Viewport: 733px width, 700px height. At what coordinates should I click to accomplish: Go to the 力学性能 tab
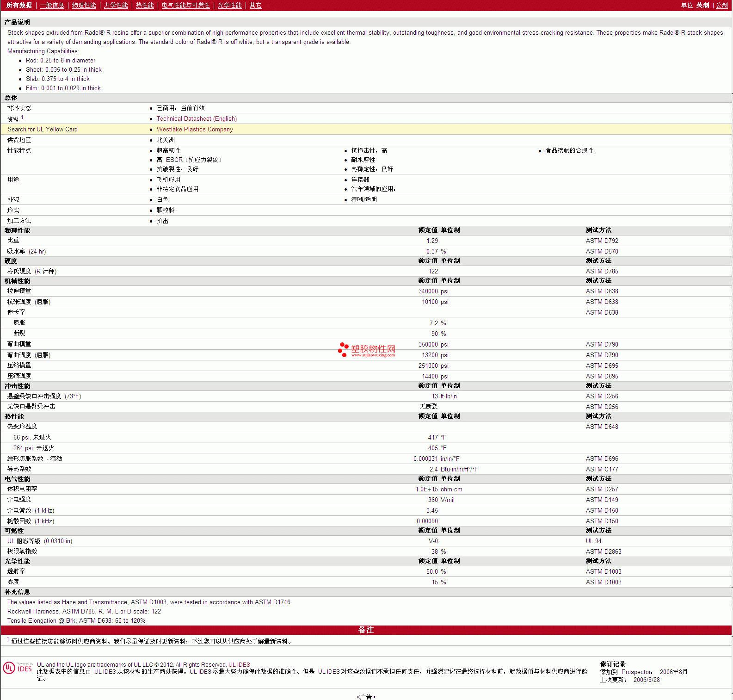tap(116, 6)
